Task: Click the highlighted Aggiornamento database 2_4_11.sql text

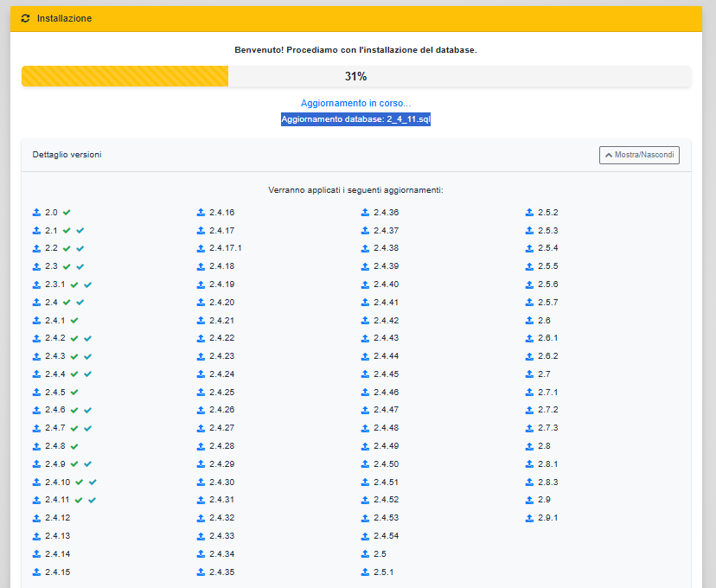Action: (x=355, y=119)
